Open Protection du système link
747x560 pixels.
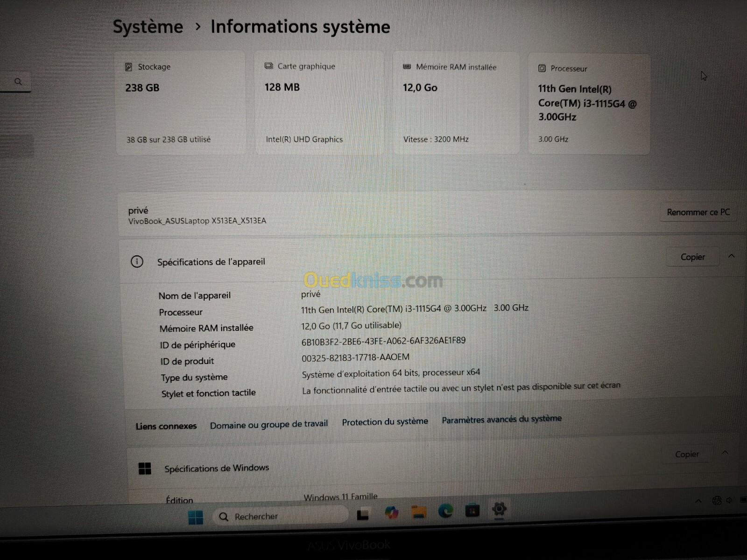pos(385,422)
